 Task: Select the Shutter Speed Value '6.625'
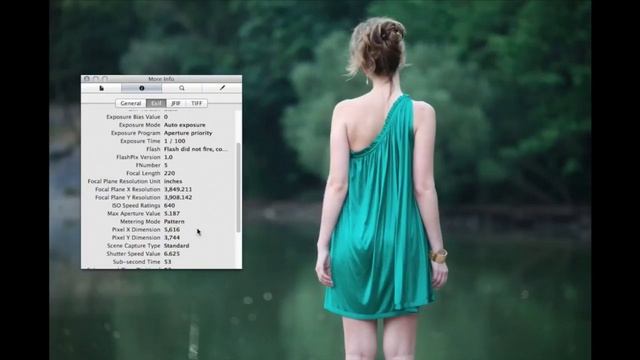click(x=172, y=253)
